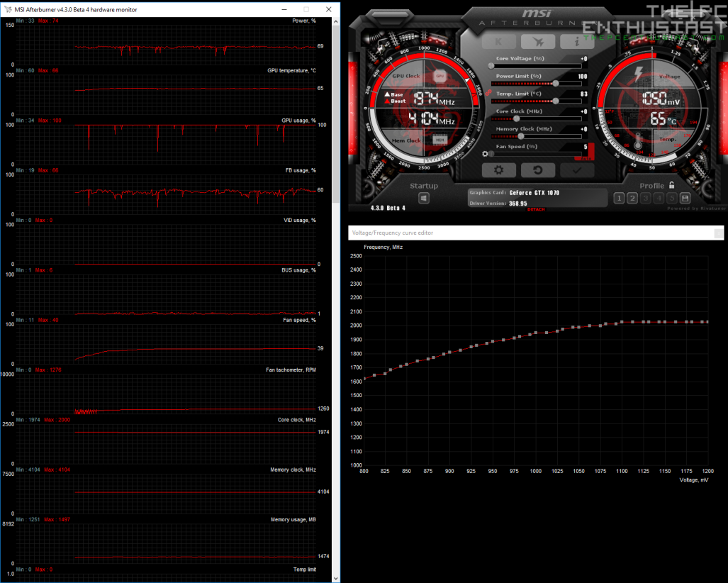This screenshot has height=583, width=728.
Task: Toggle the power and temp link icon
Action: (x=488, y=92)
